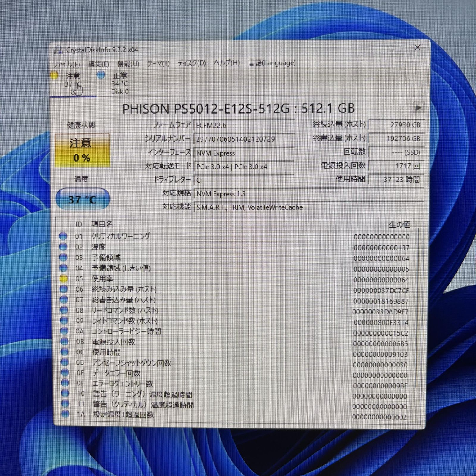Click the next disk arrow button
Screen dimensions: 476x476
418,108
